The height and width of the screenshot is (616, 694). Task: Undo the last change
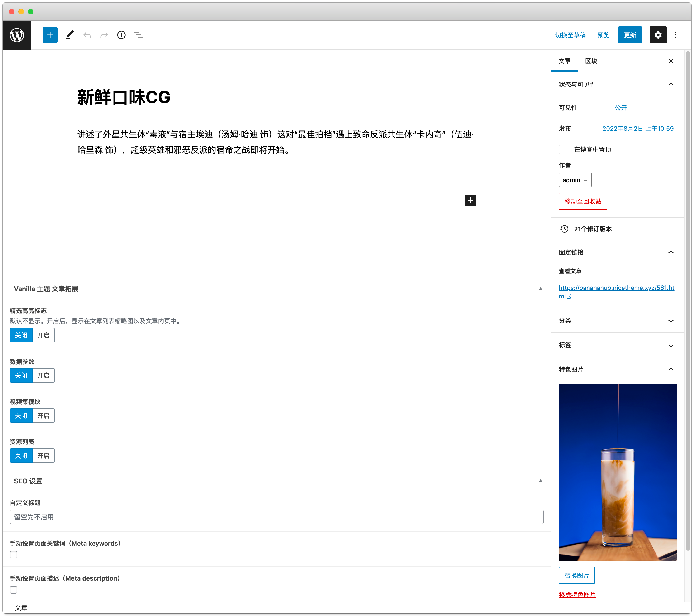pyautogui.click(x=87, y=35)
